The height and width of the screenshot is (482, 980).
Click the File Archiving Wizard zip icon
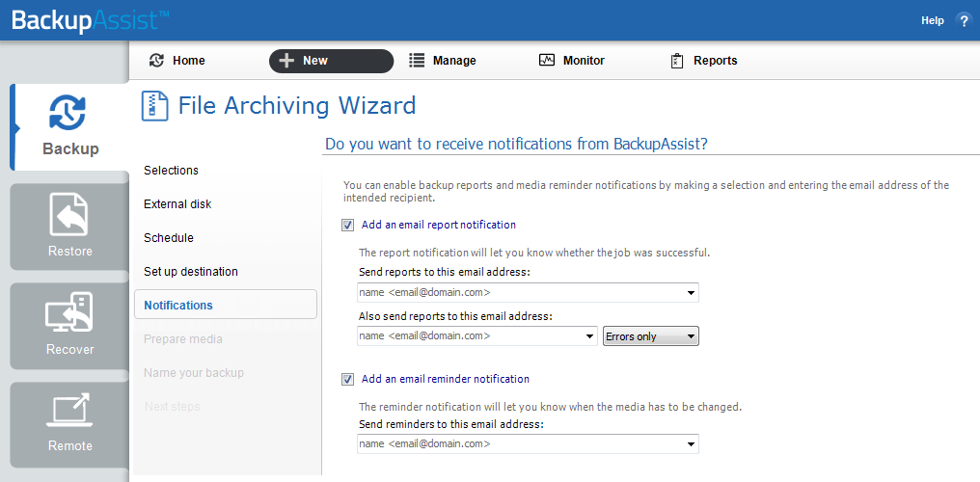coord(154,105)
